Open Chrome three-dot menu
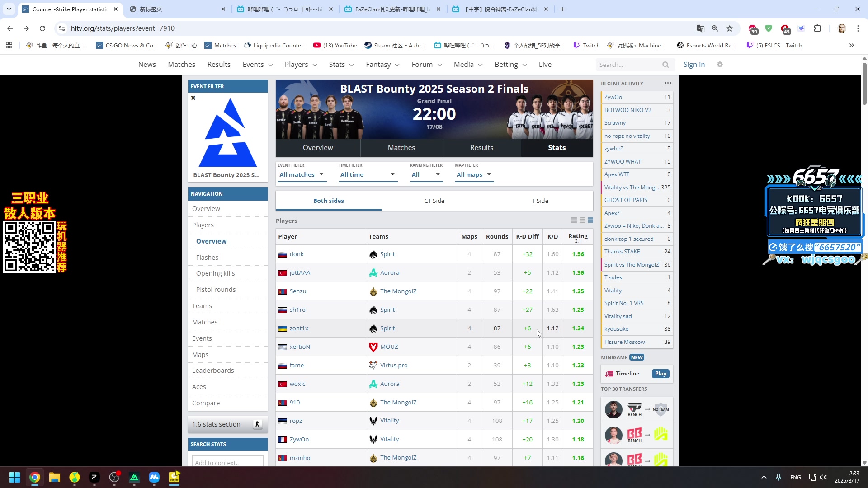 pyautogui.click(x=858, y=28)
